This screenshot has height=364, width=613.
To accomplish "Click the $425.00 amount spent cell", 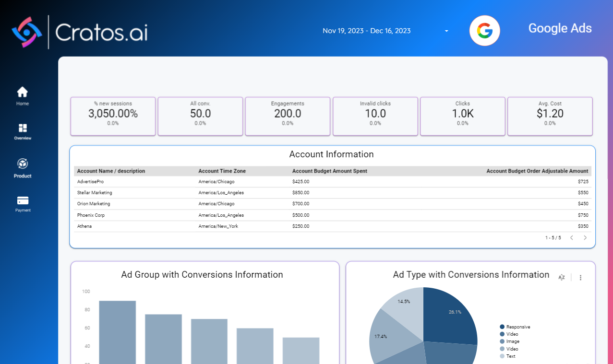I will (x=300, y=182).
